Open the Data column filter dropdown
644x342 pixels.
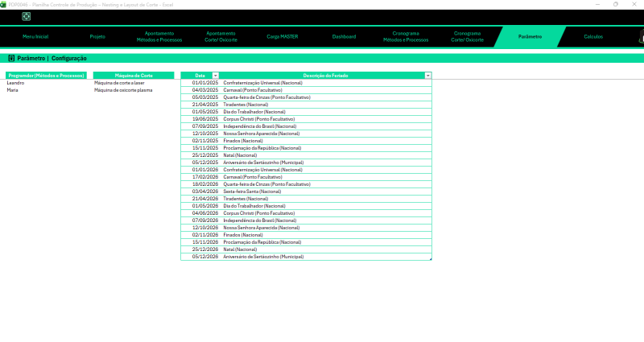click(x=216, y=75)
